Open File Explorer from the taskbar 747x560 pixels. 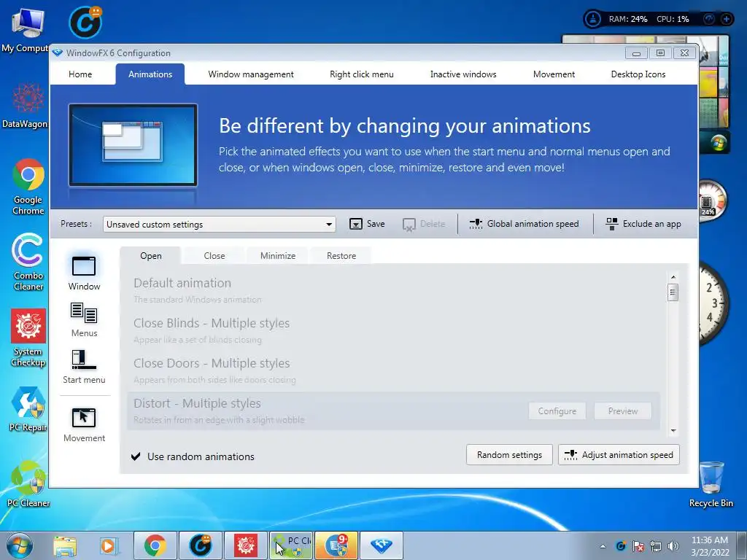click(x=65, y=545)
